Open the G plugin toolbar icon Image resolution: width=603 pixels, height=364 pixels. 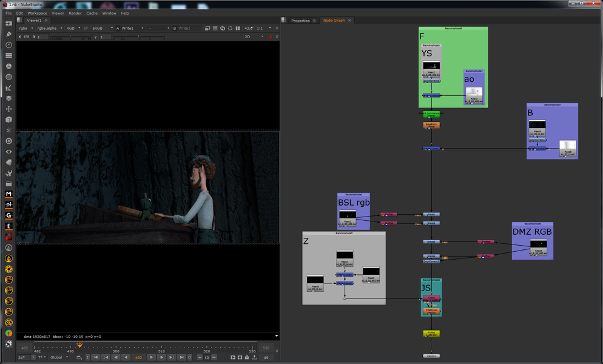(8, 216)
